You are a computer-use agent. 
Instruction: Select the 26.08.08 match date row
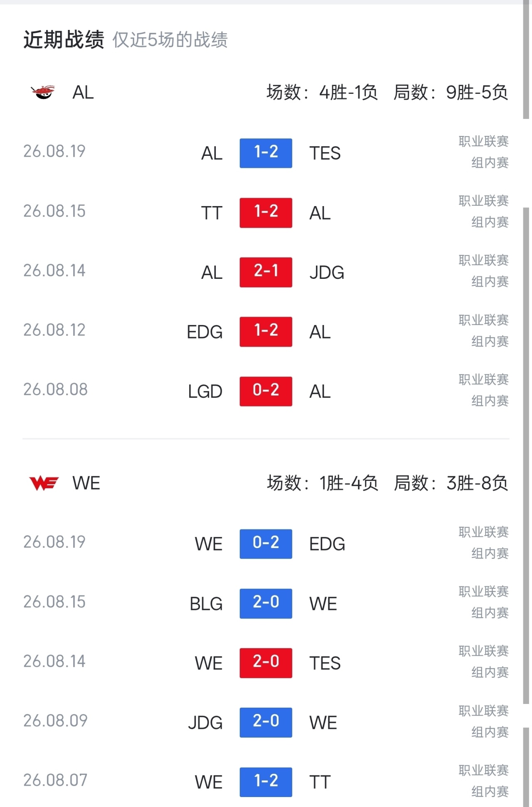point(266,391)
